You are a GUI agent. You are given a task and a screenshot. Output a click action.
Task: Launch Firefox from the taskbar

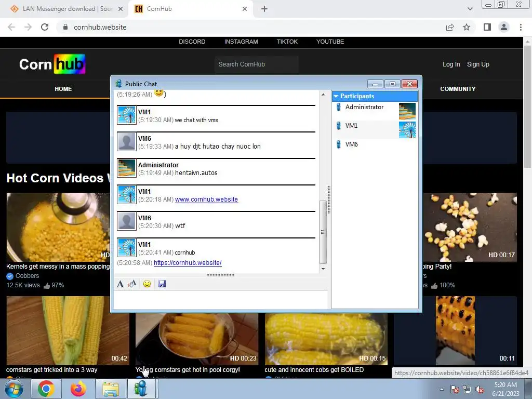(x=78, y=389)
